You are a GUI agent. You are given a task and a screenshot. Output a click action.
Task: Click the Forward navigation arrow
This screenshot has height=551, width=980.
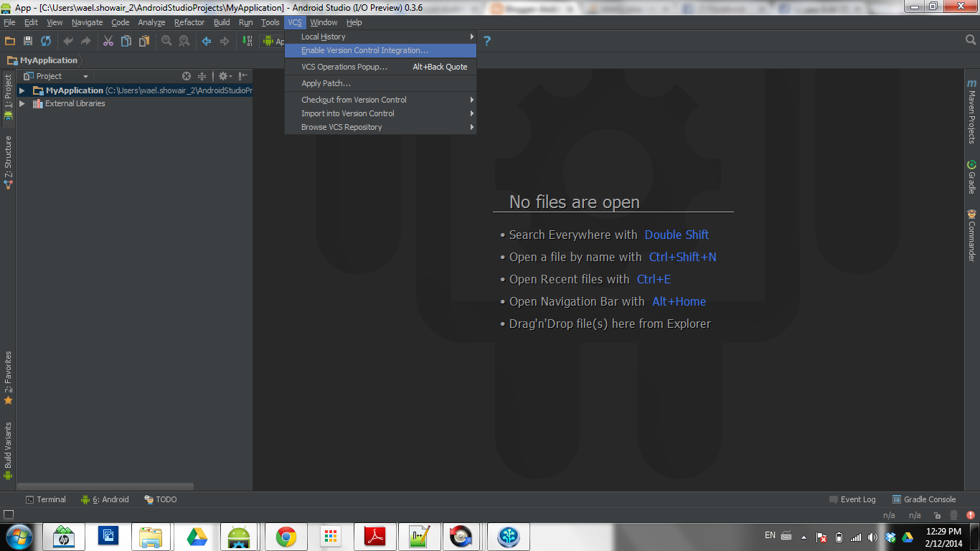(x=225, y=41)
